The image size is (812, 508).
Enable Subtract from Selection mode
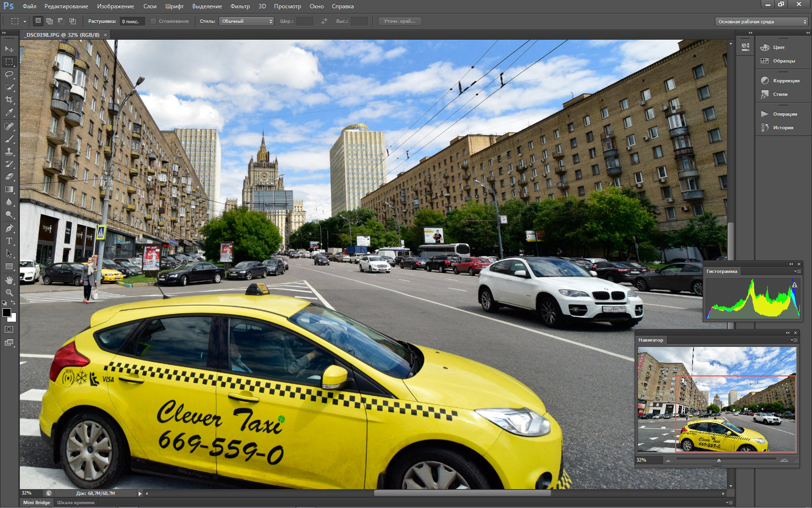(x=61, y=21)
